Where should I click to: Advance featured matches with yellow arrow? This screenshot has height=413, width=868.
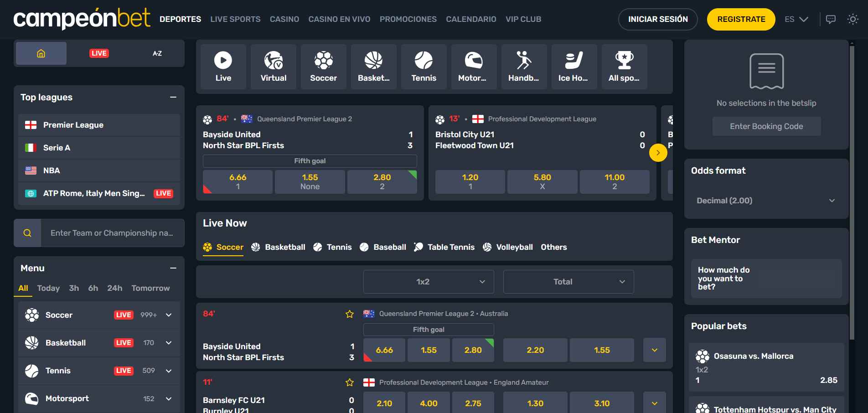[x=658, y=153]
